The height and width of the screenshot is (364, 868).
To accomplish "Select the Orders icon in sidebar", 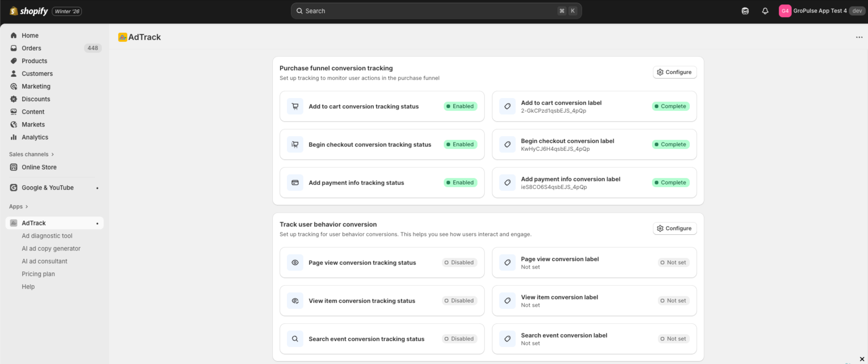I will [14, 48].
